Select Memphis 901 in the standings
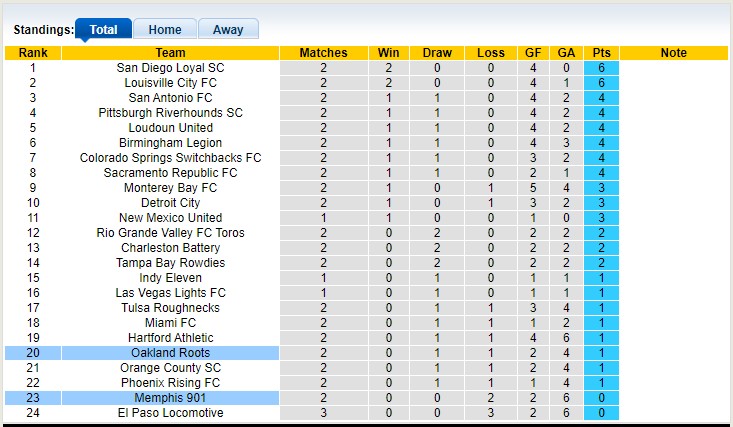Viewport: 733px width, 427px height. coord(170,398)
